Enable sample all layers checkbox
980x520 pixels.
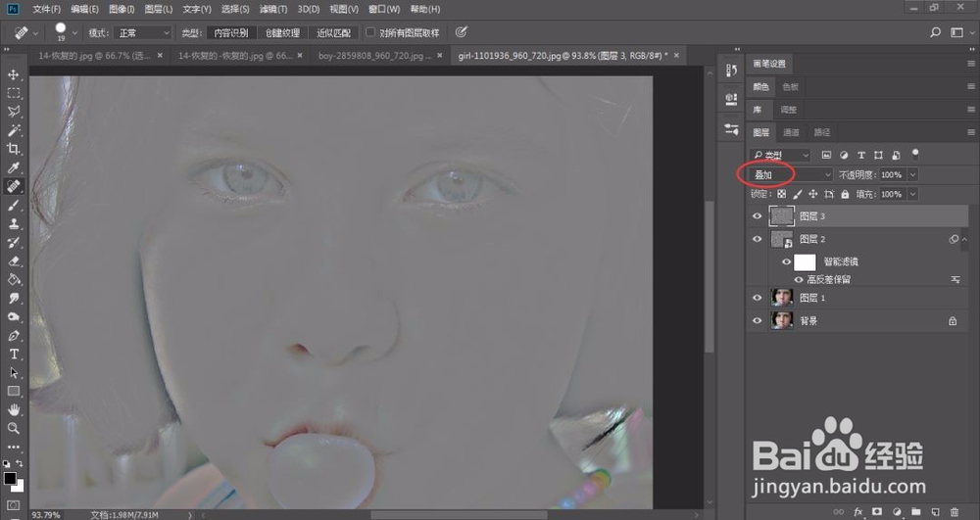point(370,32)
